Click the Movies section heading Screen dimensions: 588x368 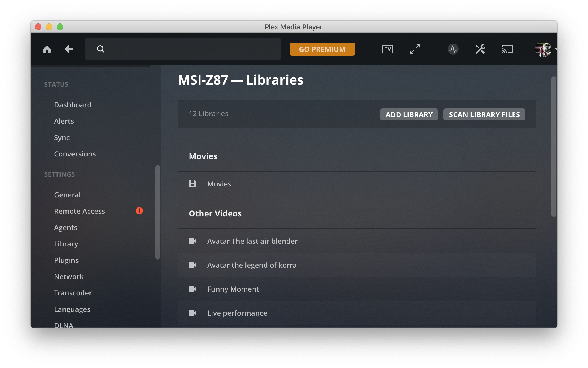[x=203, y=156]
